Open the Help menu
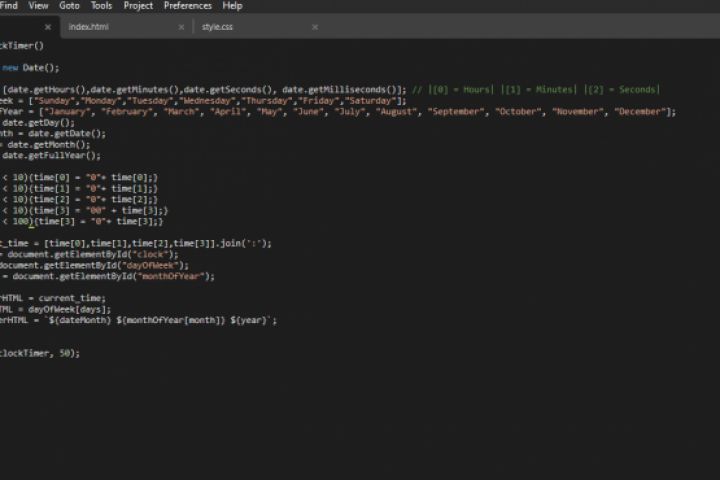Image resolution: width=720 pixels, height=480 pixels. tap(232, 6)
